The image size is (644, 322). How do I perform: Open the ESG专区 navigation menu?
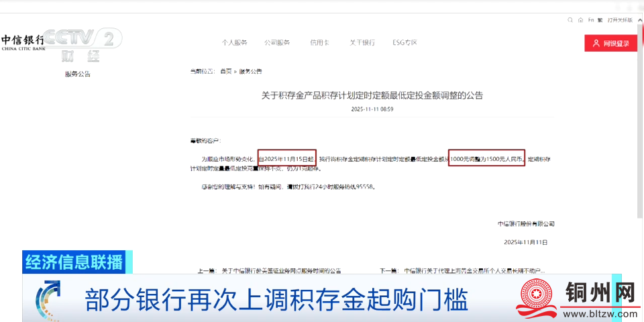coord(405,42)
